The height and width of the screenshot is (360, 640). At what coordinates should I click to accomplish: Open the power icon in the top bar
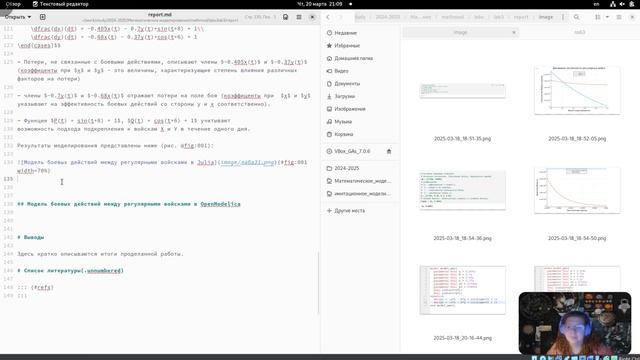631,4
